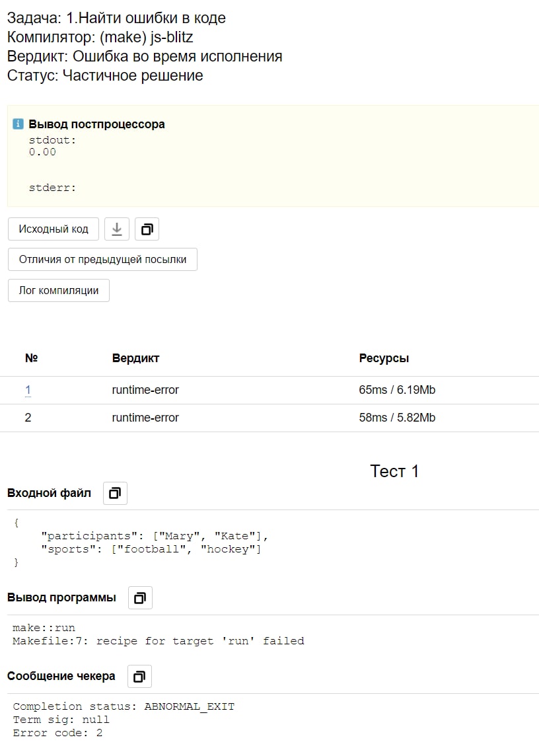Click the input file JSON text block
539x756 pixels.
tap(140, 543)
